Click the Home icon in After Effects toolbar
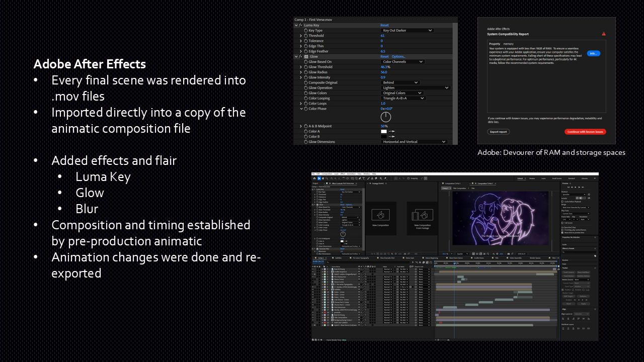Image resolution: width=644 pixels, height=362 pixels. 314,178
